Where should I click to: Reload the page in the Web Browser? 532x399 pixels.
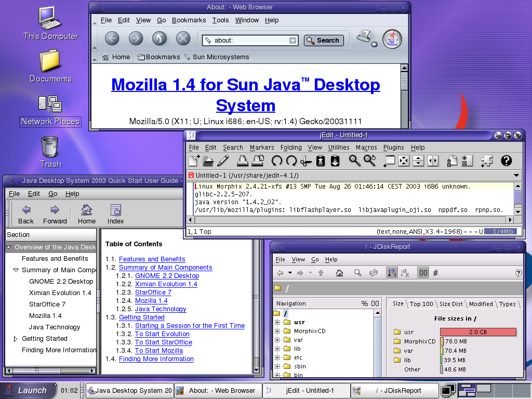(x=159, y=38)
